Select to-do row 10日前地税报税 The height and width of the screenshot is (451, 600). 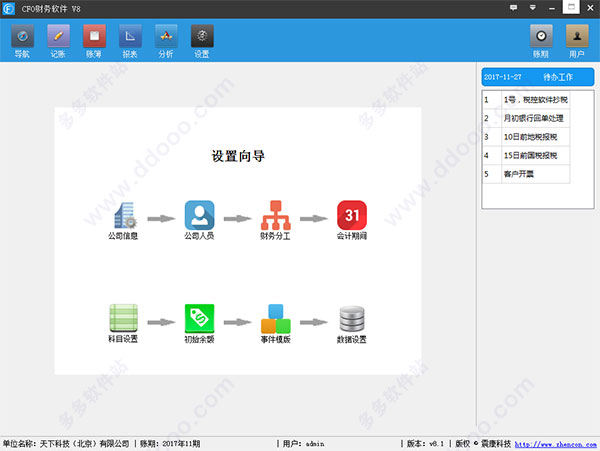(526, 137)
